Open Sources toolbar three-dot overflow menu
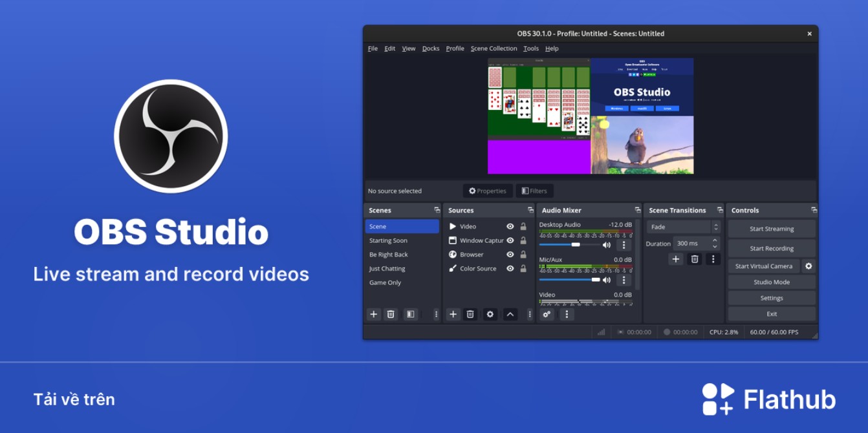 pyautogui.click(x=530, y=314)
